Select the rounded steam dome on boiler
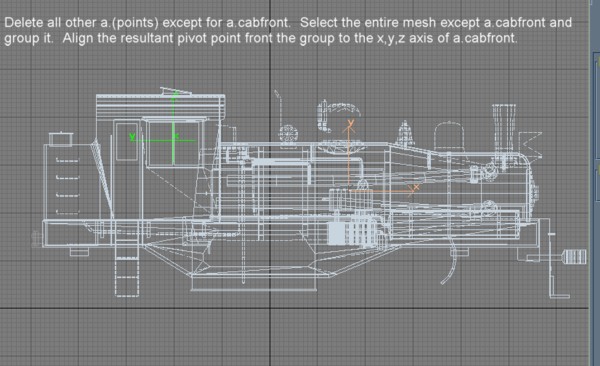The image size is (600, 366). 450,137
